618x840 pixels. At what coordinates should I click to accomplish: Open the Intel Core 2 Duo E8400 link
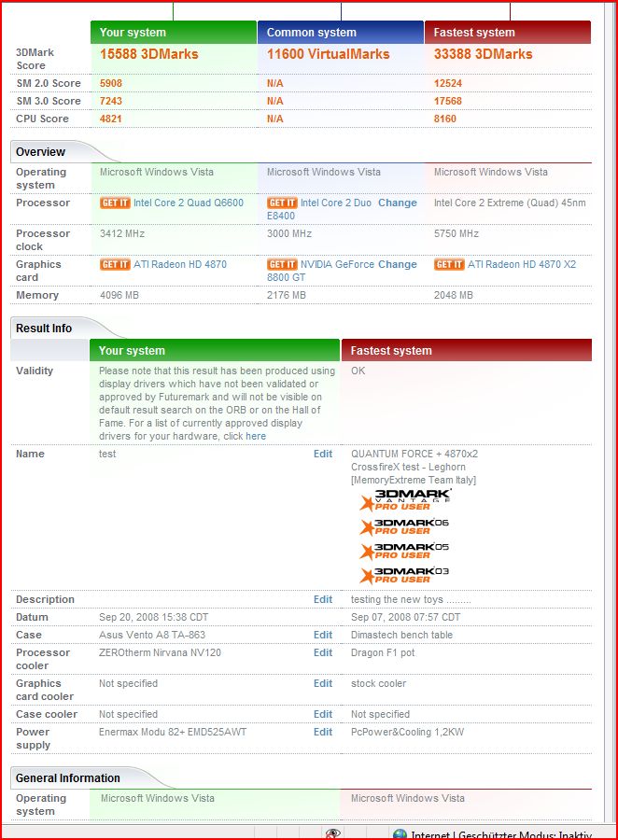[x=336, y=203]
